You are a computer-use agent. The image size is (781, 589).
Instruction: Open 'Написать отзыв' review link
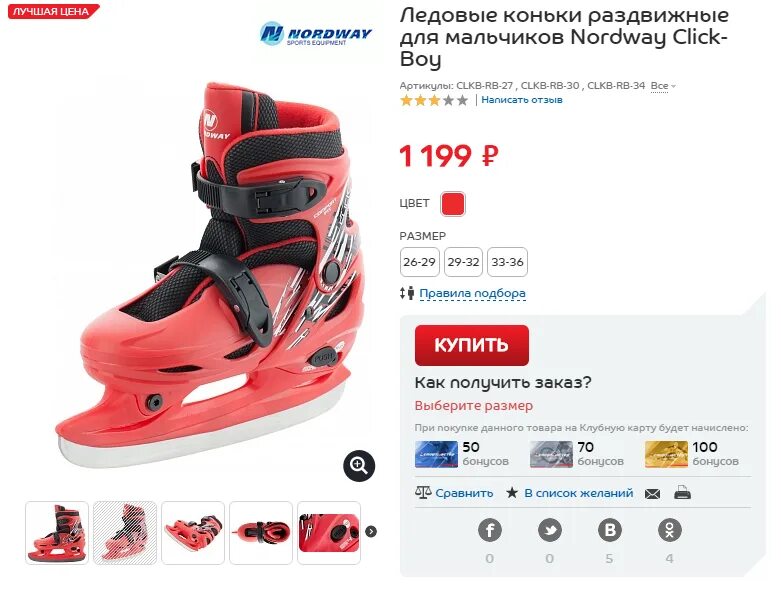pos(521,100)
